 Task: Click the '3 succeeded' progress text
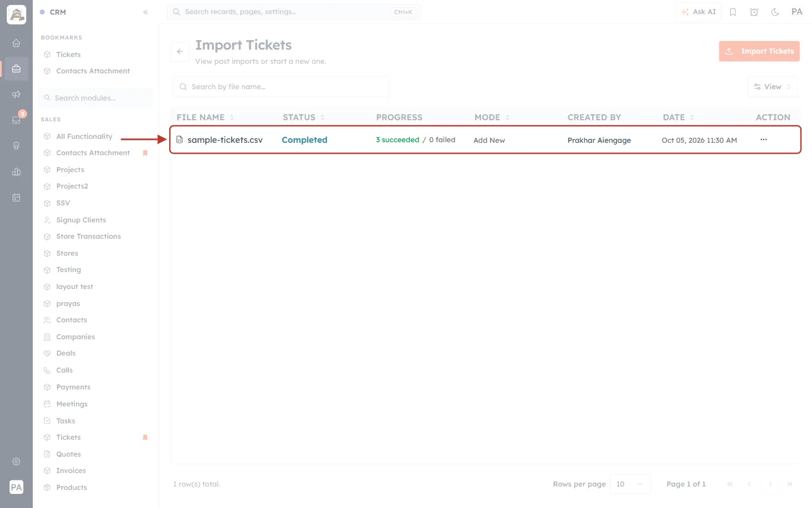coord(398,140)
